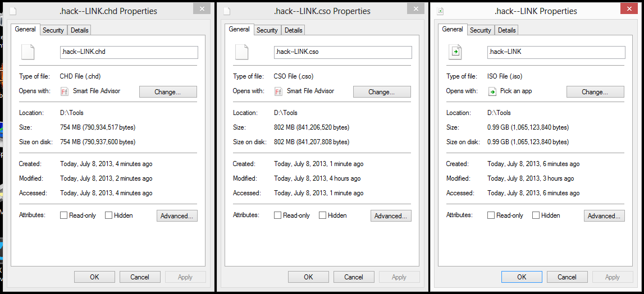This screenshot has height=294, width=644.
Task: Click the ISO file icon with green arrow
Action: (455, 52)
